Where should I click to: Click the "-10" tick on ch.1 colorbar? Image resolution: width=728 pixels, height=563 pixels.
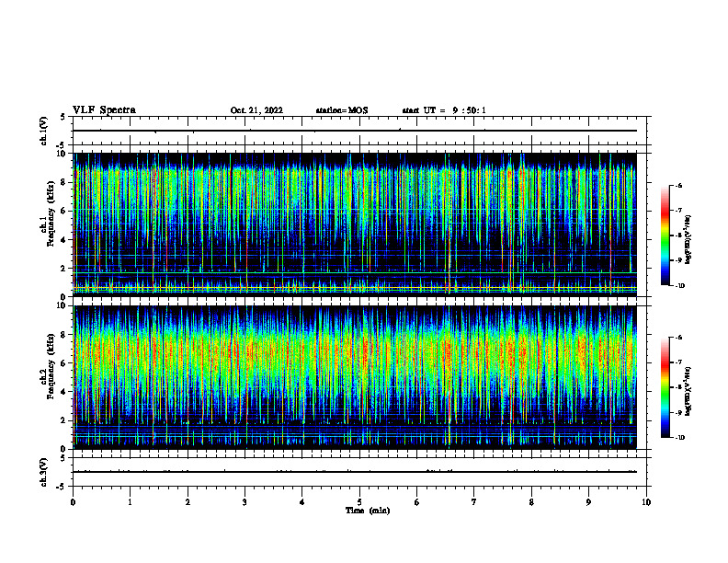pyautogui.click(x=680, y=286)
